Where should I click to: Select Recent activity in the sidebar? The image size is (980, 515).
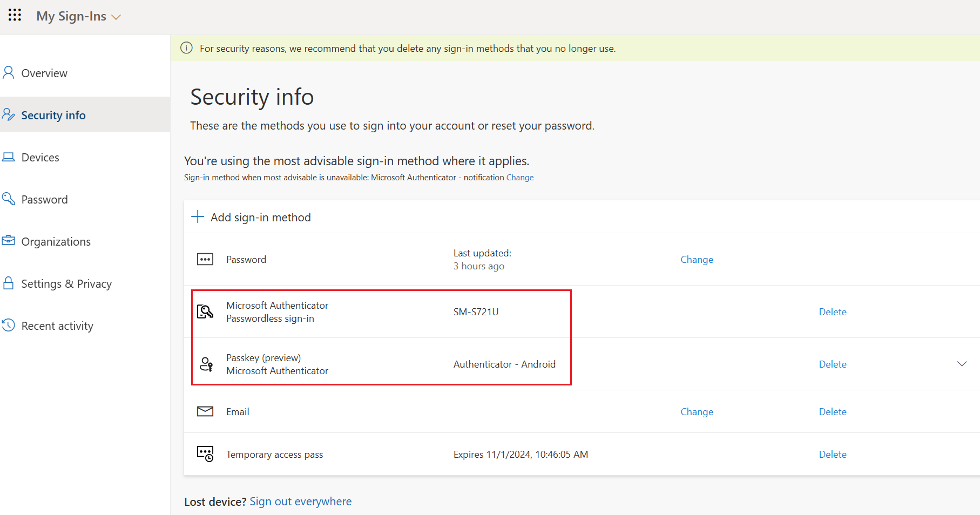click(x=57, y=325)
